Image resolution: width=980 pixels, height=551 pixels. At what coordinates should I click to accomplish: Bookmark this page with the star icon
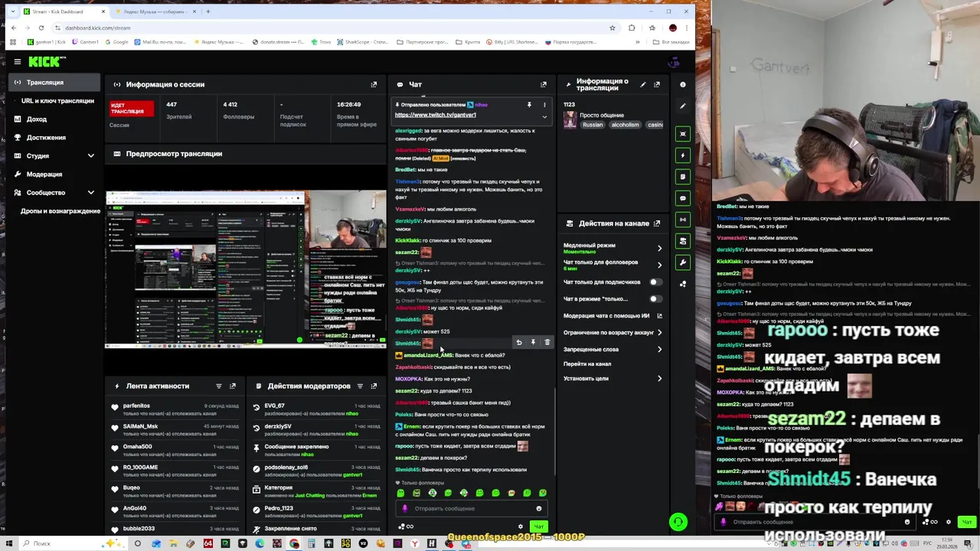click(x=612, y=28)
